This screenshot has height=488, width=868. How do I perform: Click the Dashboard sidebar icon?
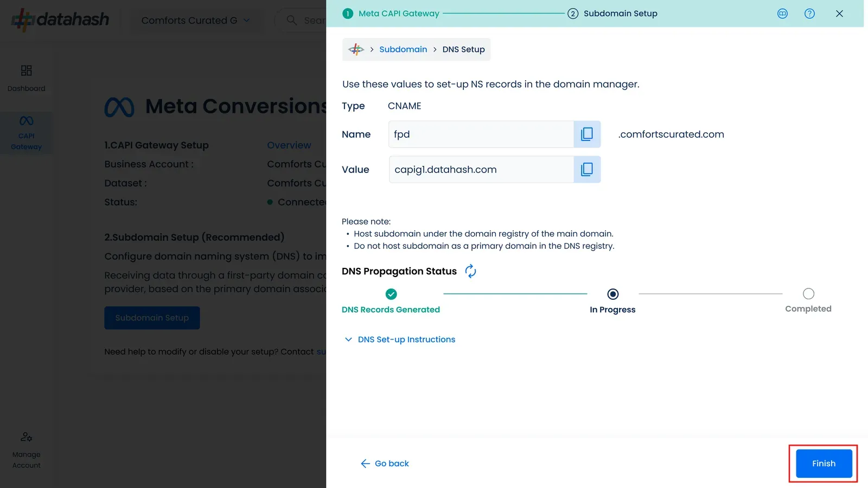pos(26,70)
